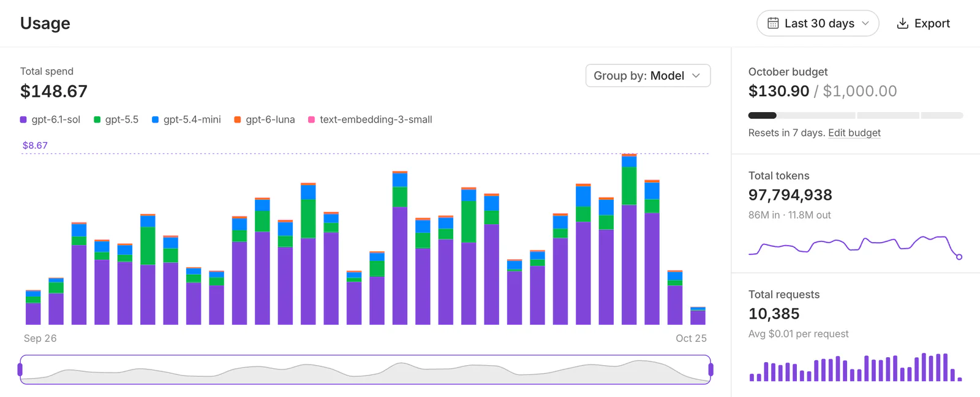Viewport: 980px width, 397px height.
Task: Click the calendar icon in date range selector
Action: 773,23
